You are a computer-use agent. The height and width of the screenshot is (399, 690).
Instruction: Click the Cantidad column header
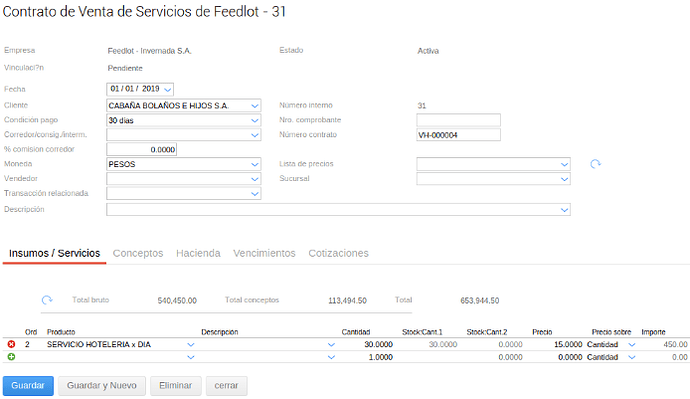point(356,332)
